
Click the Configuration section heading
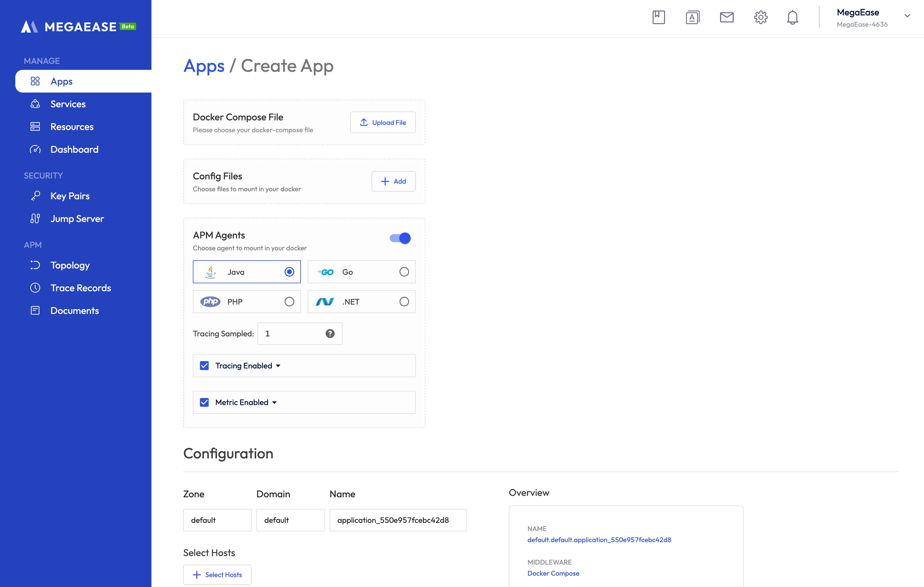[228, 453]
